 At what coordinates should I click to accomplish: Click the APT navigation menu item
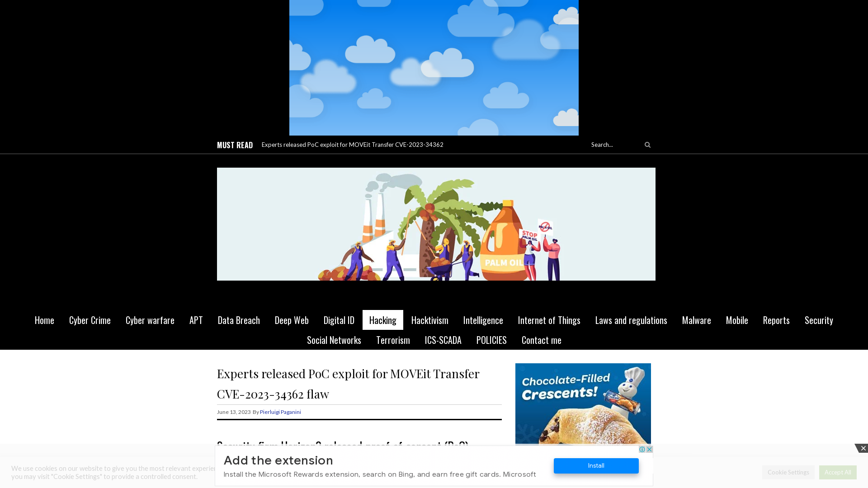(x=196, y=319)
